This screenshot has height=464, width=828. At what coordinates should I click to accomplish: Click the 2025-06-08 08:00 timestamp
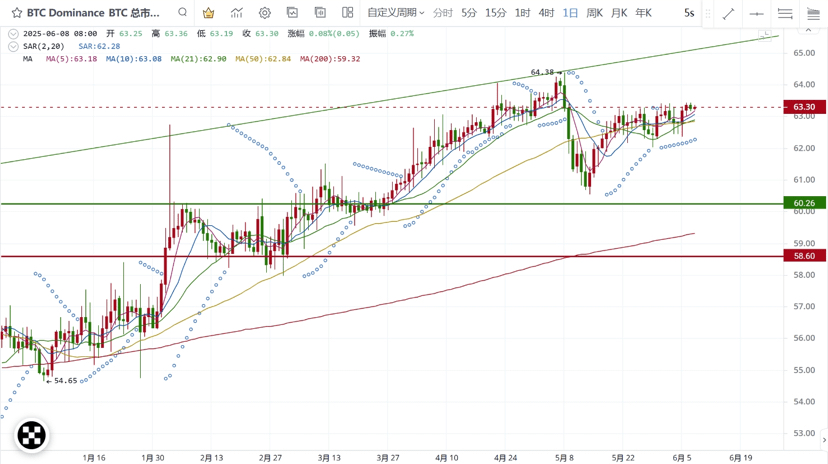(x=60, y=34)
